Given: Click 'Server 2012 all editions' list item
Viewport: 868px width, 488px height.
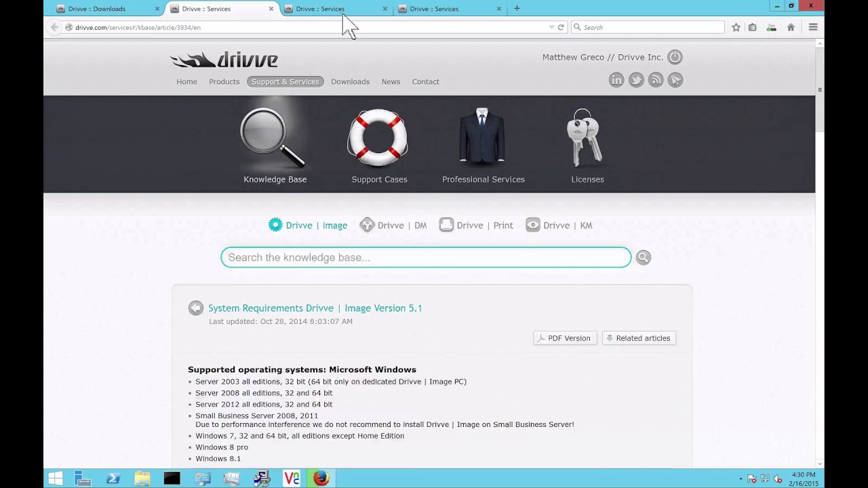Looking at the screenshot, I should pyautogui.click(x=264, y=405).
